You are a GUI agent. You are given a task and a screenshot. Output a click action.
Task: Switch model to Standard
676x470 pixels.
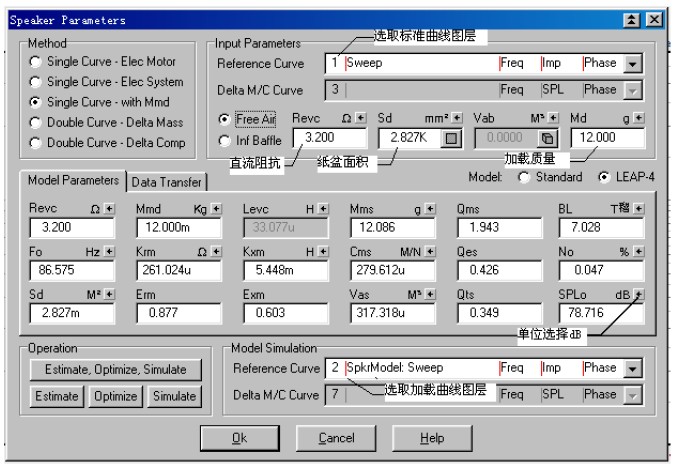523,178
